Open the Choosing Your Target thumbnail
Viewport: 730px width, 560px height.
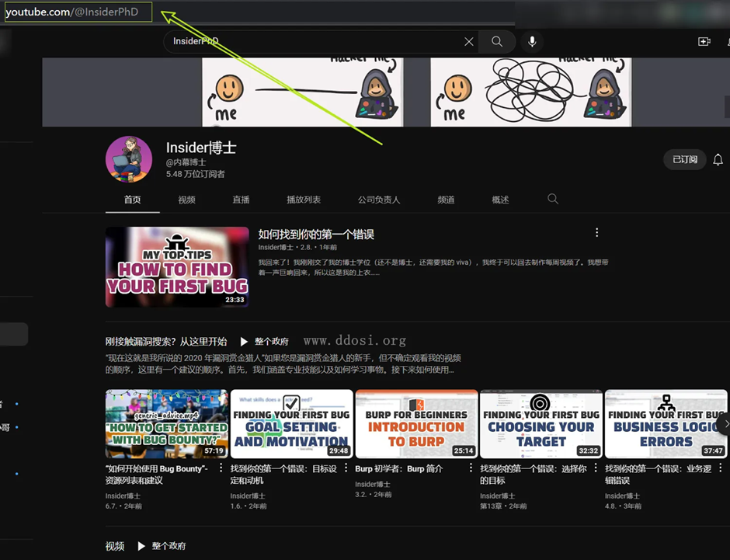(x=541, y=424)
